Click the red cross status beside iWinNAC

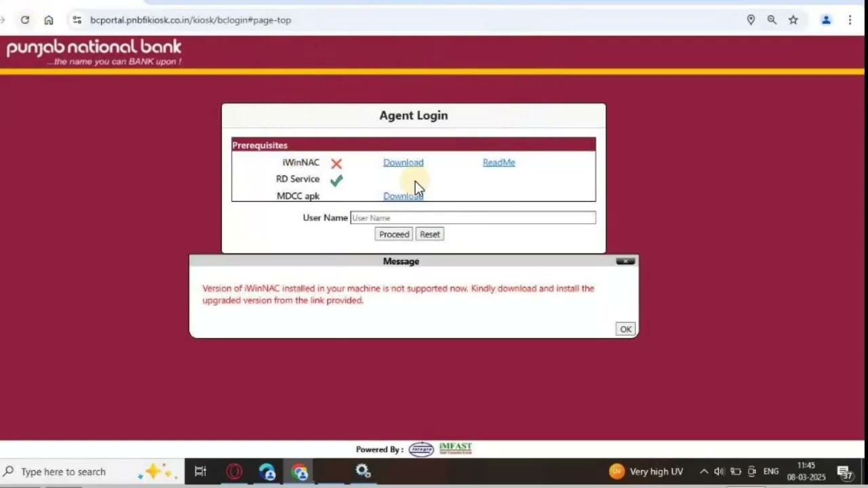[x=336, y=163]
